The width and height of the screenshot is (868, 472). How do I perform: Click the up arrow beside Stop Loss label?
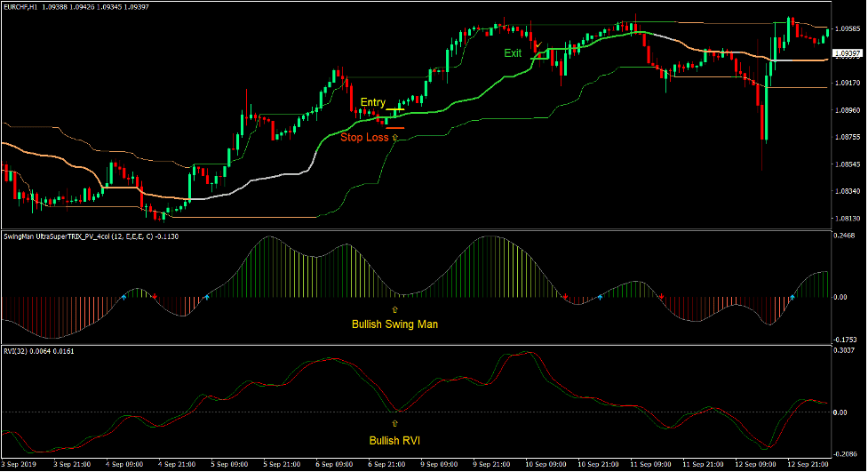pos(395,138)
